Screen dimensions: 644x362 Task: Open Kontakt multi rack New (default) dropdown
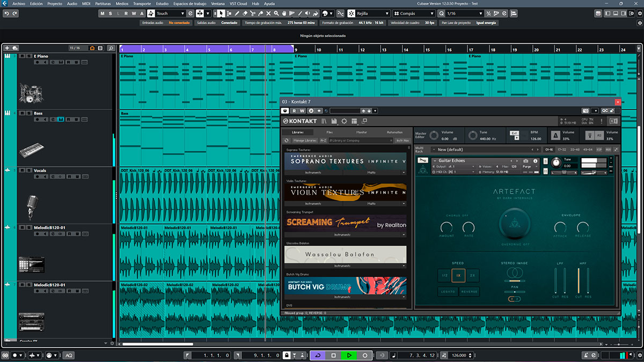click(x=485, y=150)
